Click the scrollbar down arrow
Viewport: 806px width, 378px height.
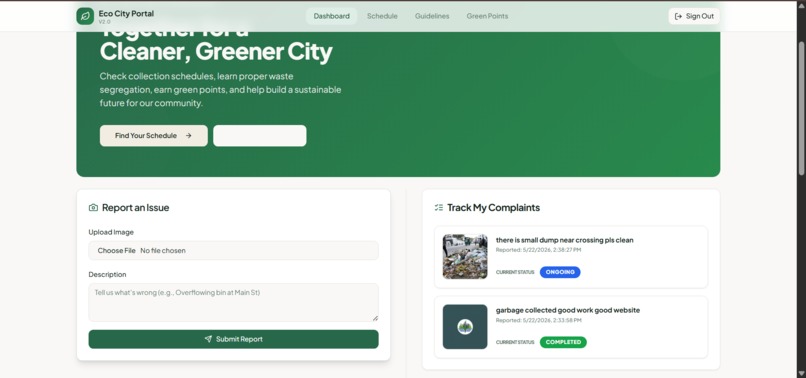(x=801, y=373)
